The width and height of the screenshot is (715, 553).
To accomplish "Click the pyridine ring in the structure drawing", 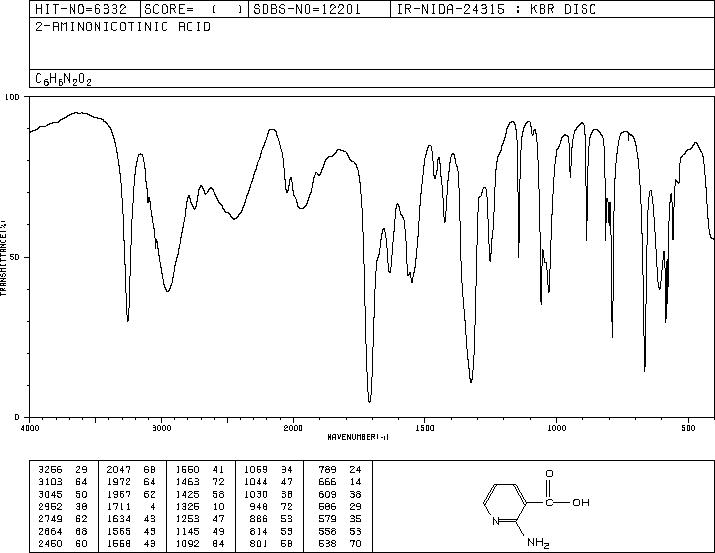I will point(506,503).
